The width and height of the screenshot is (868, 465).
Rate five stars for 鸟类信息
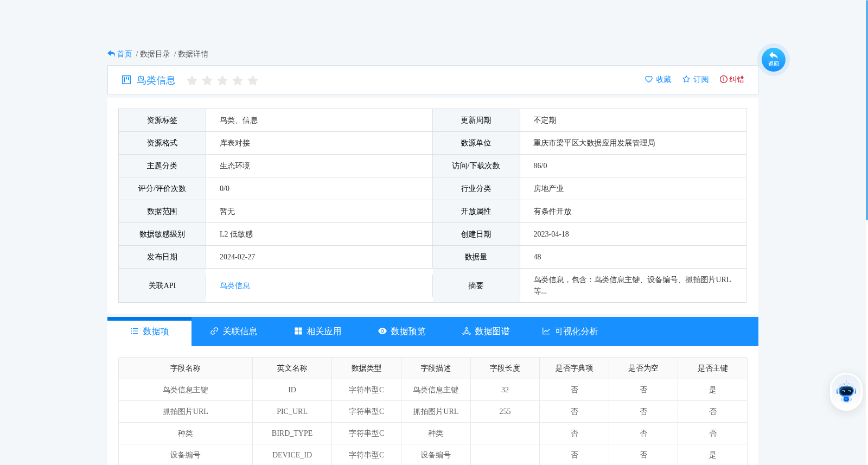click(x=253, y=80)
